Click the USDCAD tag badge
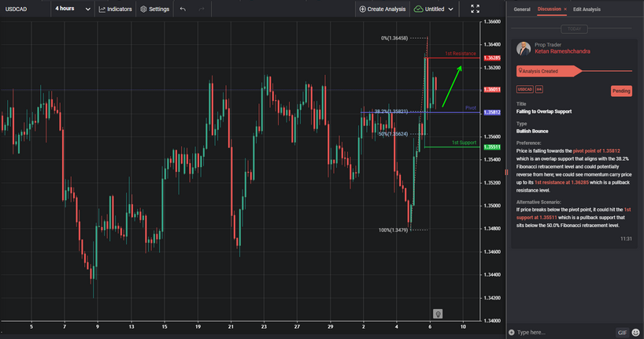Screen dimensions: 644x339 (x=524, y=89)
